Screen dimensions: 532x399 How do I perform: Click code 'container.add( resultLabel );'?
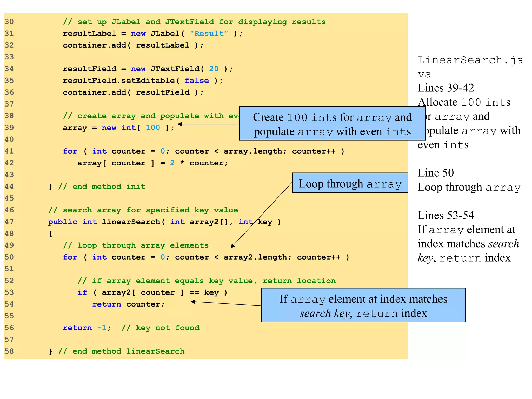pyautogui.click(x=133, y=45)
